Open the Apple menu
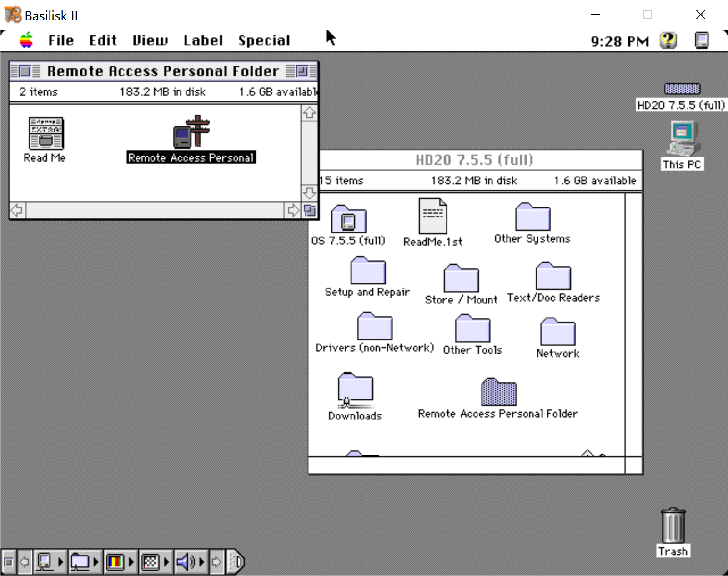 [x=26, y=40]
